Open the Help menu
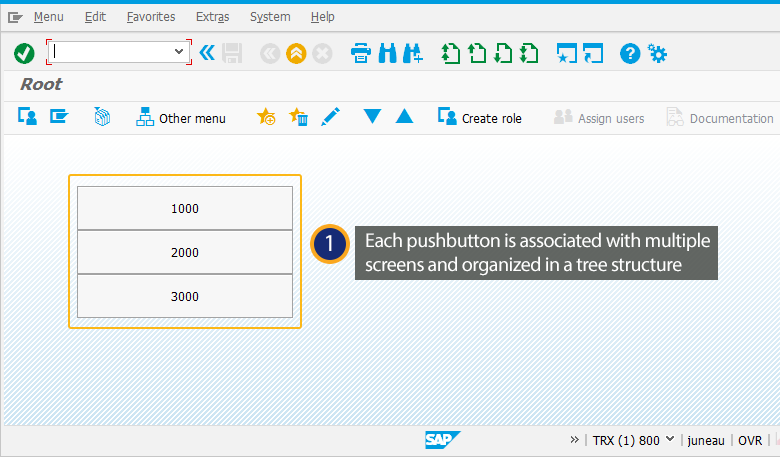Image resolution: width=780 pixels, height=457 pixels. 322,17
